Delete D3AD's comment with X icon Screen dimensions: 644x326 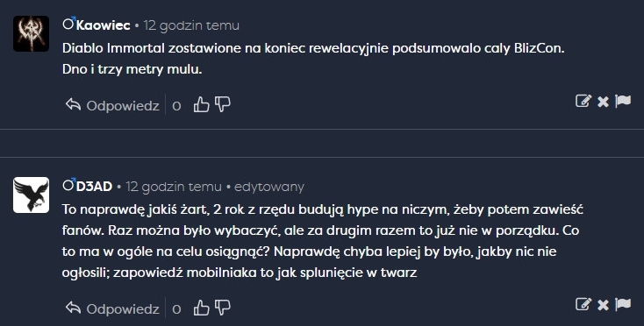point(603,304)
